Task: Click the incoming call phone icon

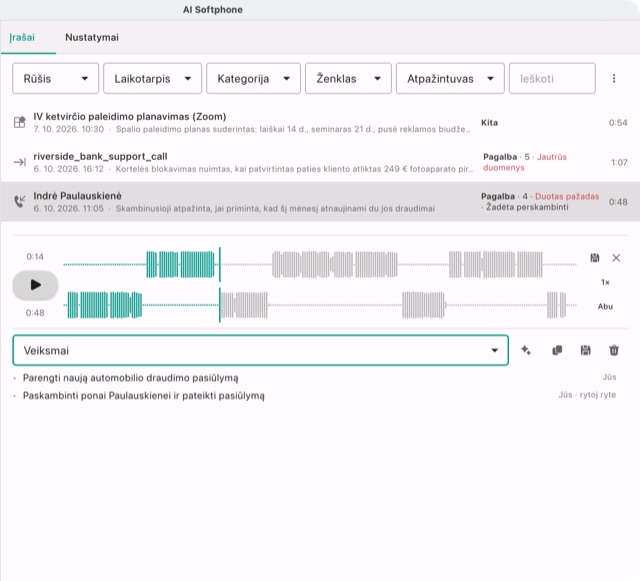Action: pos(20,201)
